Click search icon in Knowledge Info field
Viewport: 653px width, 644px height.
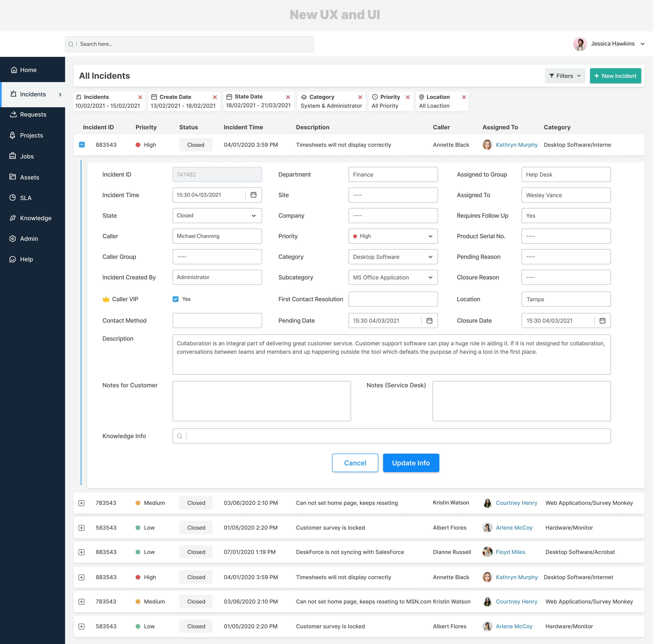coord(180,436)
